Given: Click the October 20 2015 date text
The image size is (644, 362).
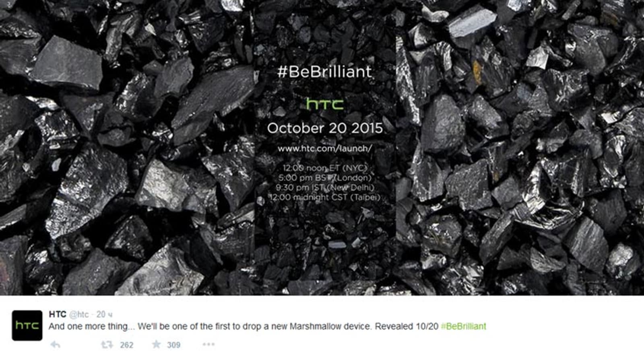Looking at the screenshot, I should point(324,128).
